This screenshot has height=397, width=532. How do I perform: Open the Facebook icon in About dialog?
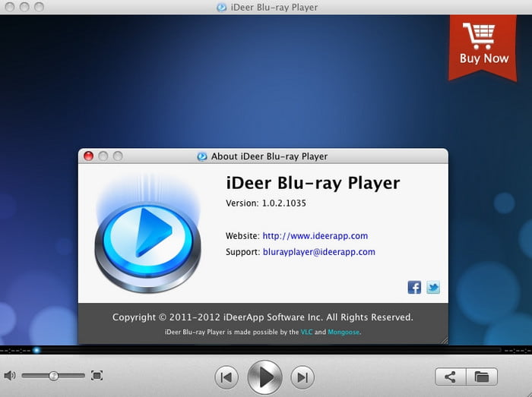pos(414,287)
